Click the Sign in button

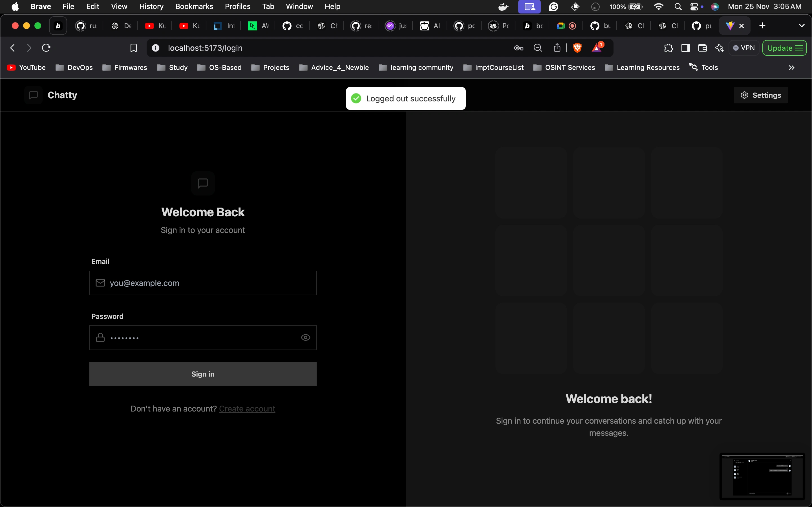(203, 374)
